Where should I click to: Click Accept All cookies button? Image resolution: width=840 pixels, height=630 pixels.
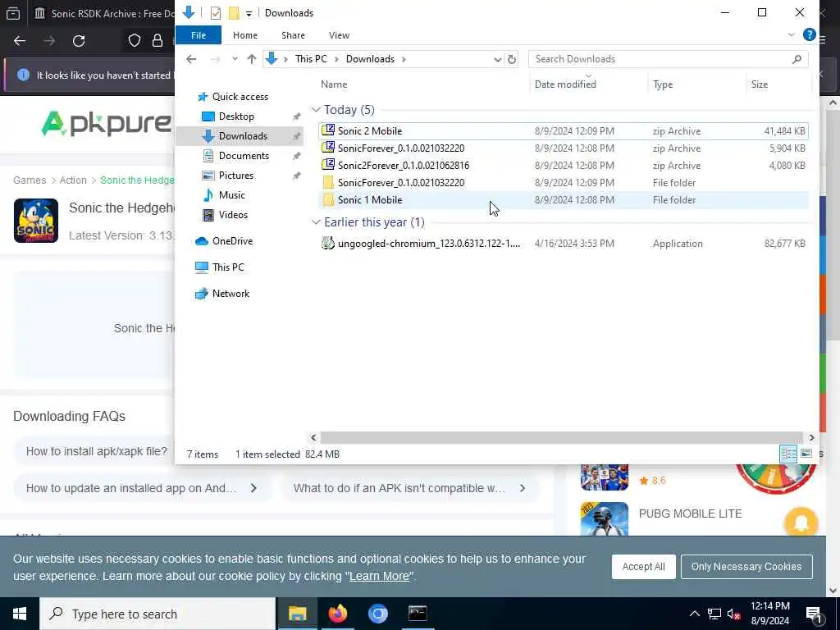[643, 567]
